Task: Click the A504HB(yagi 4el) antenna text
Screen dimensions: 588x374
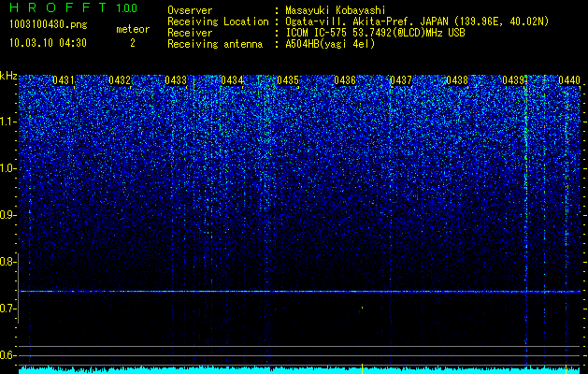Action: point(330,44)
